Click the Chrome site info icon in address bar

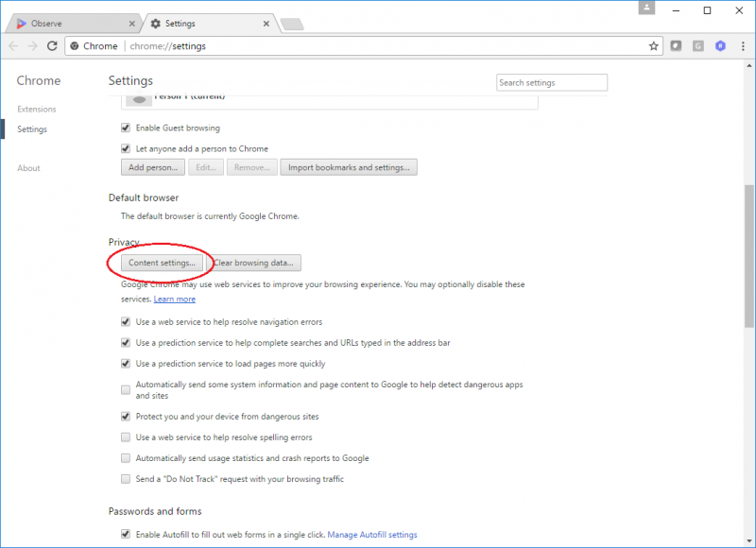point(75,46)
